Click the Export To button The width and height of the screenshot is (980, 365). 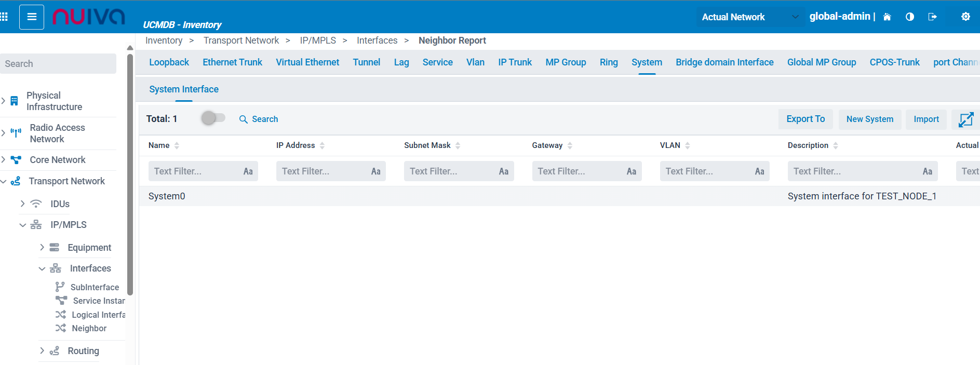coord(805,119)
